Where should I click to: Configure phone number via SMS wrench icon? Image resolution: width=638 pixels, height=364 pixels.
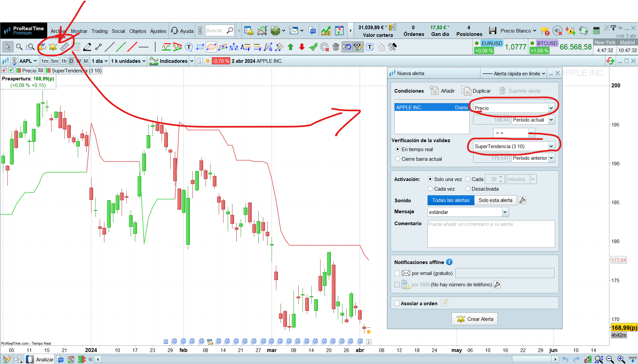tap(497, 284)
